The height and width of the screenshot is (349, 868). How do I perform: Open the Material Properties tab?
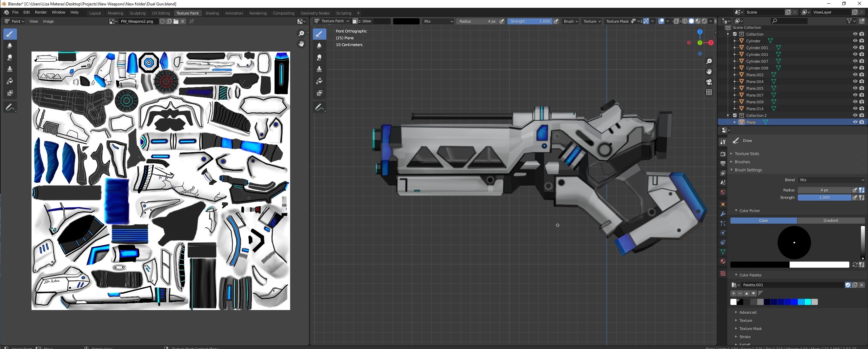723,261
